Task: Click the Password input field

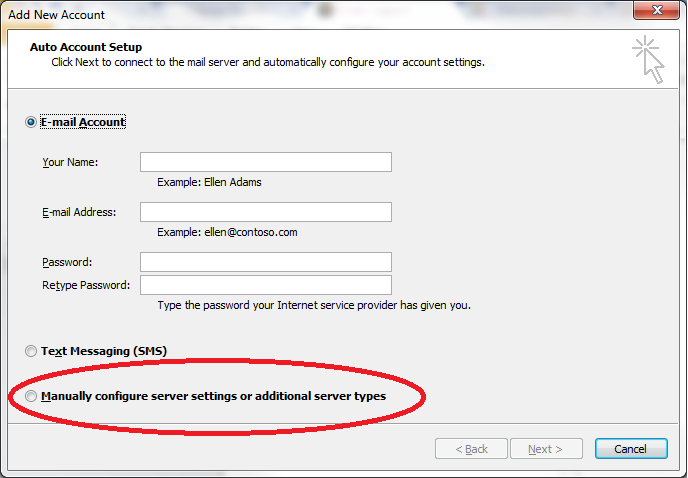Action: click(x=266, y=262)
